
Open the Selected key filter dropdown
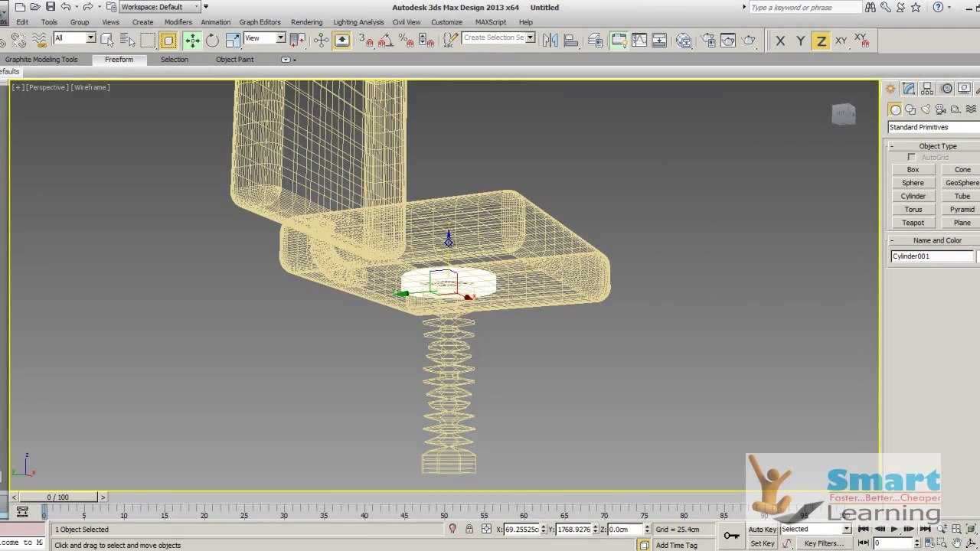(816, 529)
